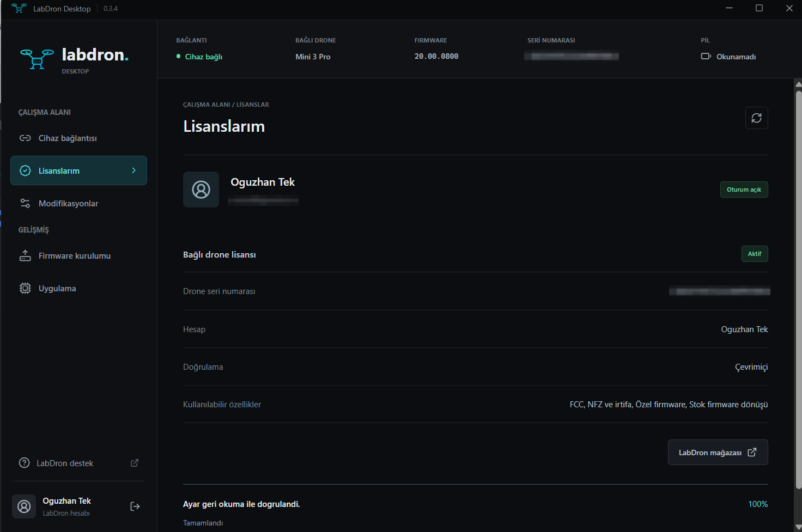Click the blurred drone seri numarası value
This screenshot has height=532, width=802.
(719, 291)
